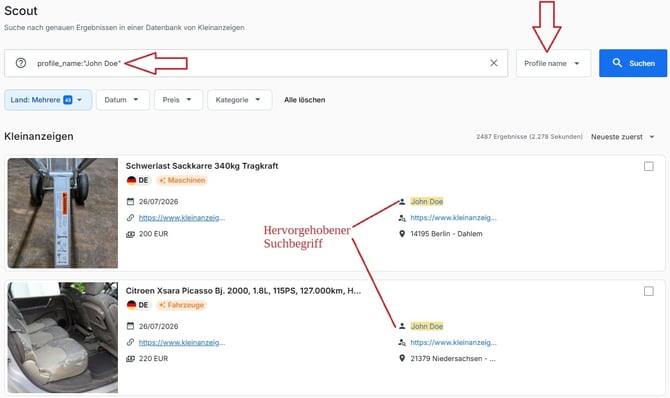Click Alle löschen to clear filters

(305, 100)
